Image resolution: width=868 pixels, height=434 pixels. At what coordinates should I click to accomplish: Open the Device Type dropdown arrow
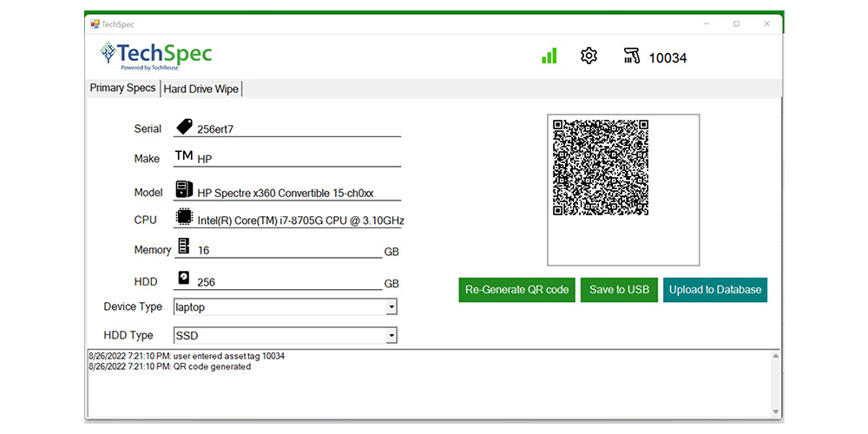point(391,306)
